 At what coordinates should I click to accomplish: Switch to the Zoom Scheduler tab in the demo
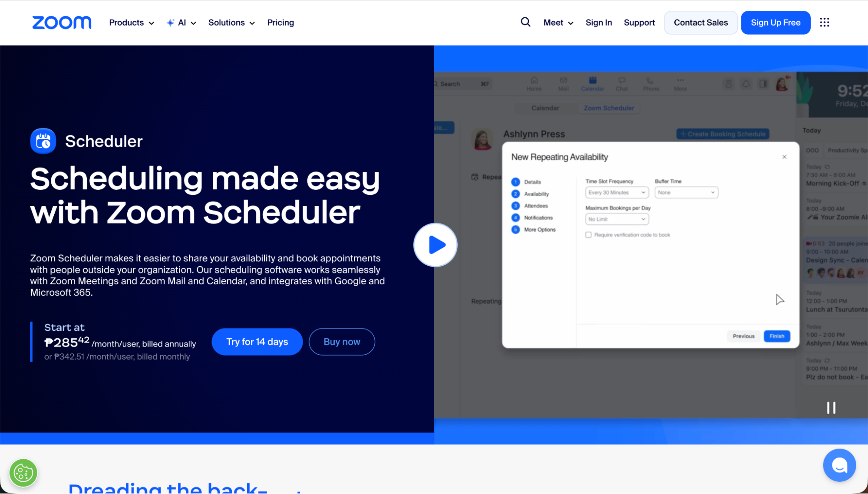point(608,108)
